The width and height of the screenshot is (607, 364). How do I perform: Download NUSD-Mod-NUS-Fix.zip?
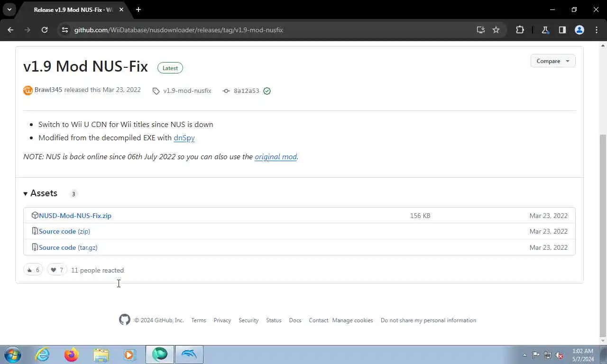pos(75,216)
